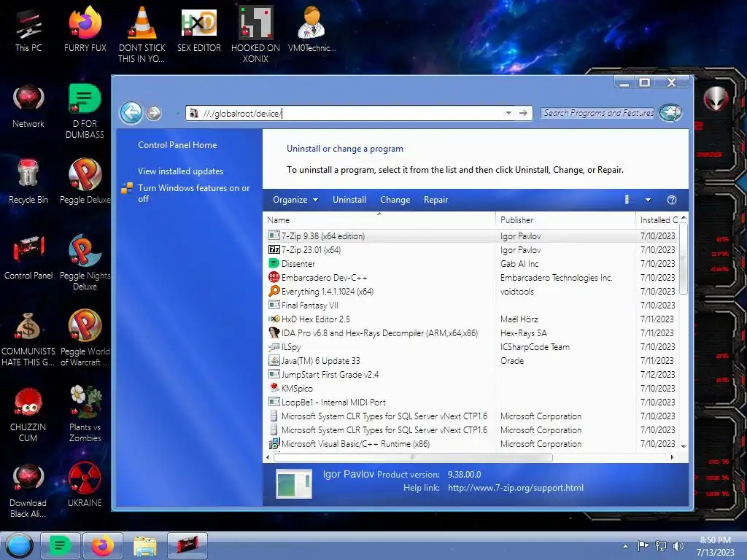Viewport: 747px width, 560px height.
Task: Go to Control Panel Home link
Action: [177, 145]
